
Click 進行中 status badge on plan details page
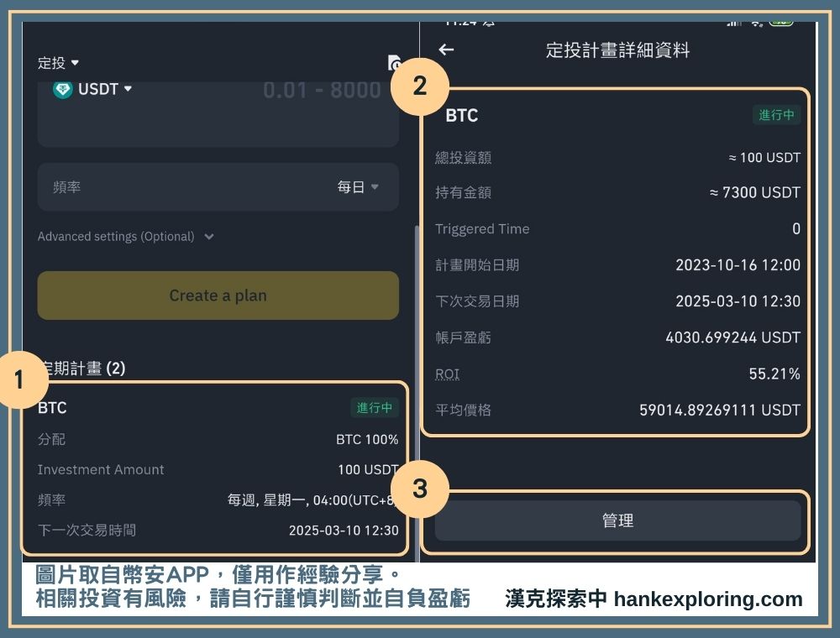[x=776, y=114]
